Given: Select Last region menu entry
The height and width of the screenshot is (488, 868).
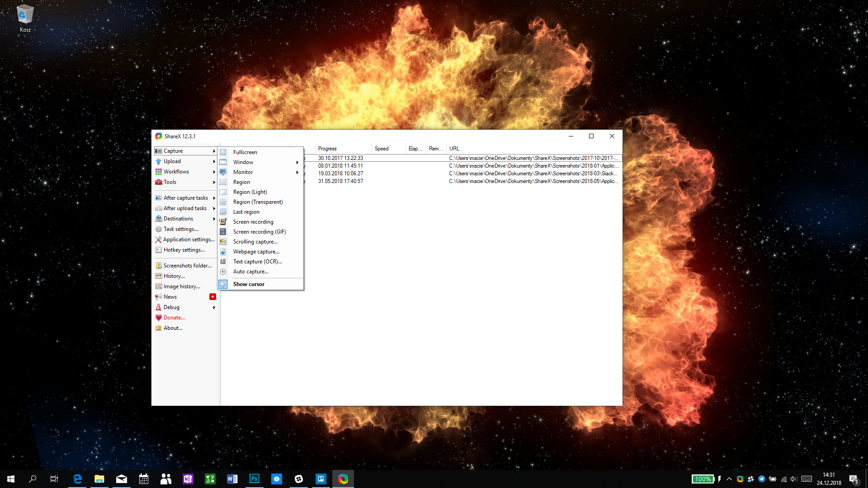Looking at the screenshot, I should [x=260, y=212].
